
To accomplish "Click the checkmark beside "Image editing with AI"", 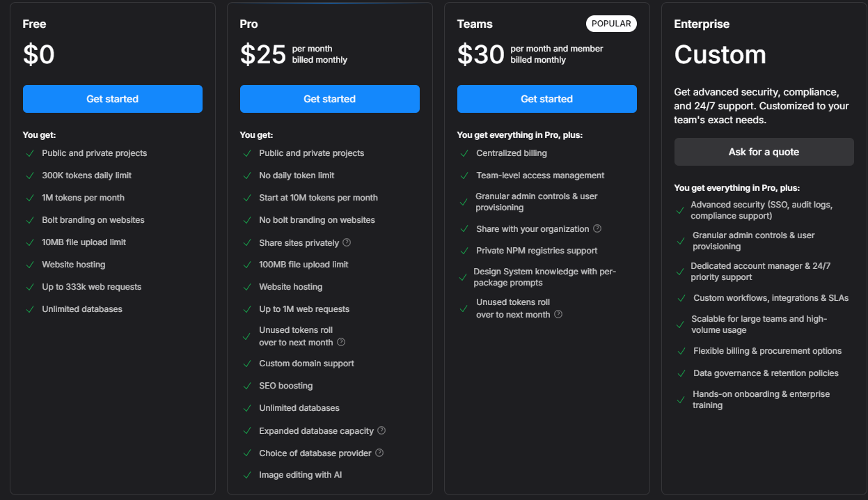I will point(247,474).
